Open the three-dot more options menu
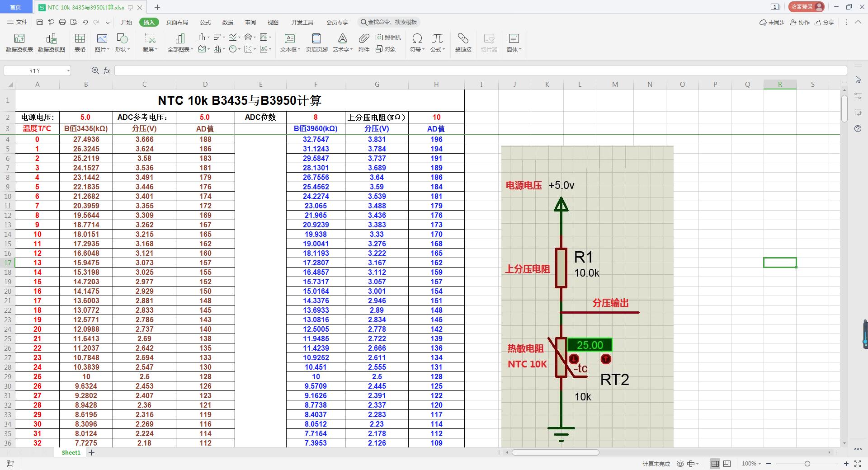Viewport: 868px width, 470px height. (x=846, y=22)
